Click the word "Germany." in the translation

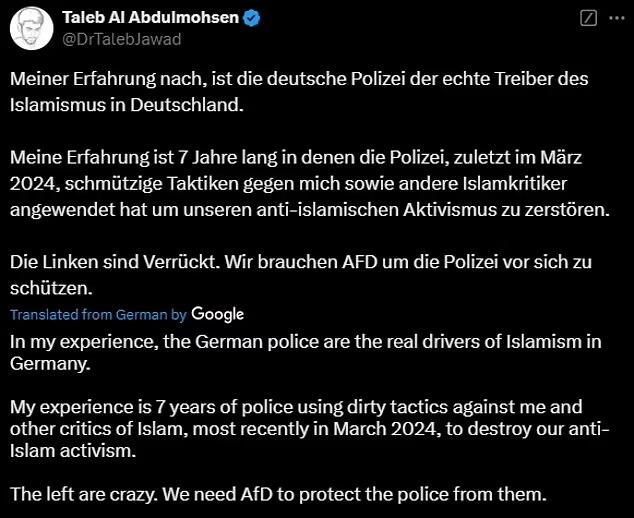(50, 364)
